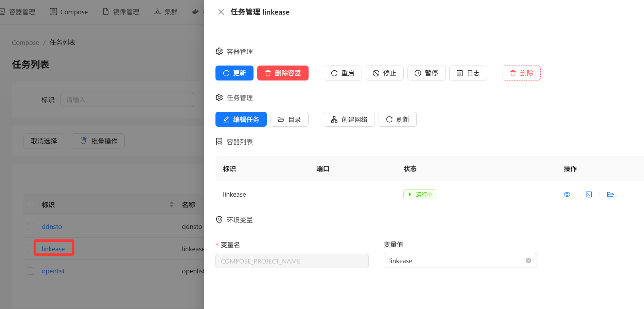Close the task management drawer

coord(221,12)
